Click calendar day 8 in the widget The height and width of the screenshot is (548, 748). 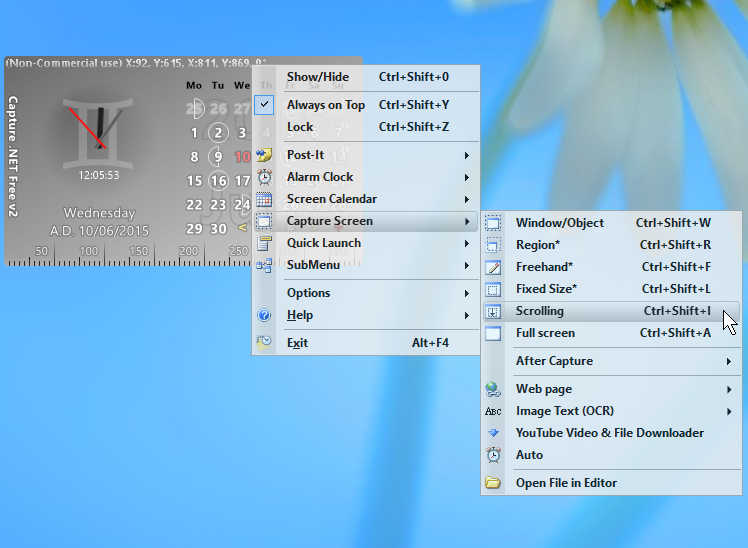click(x=194, y=156)
